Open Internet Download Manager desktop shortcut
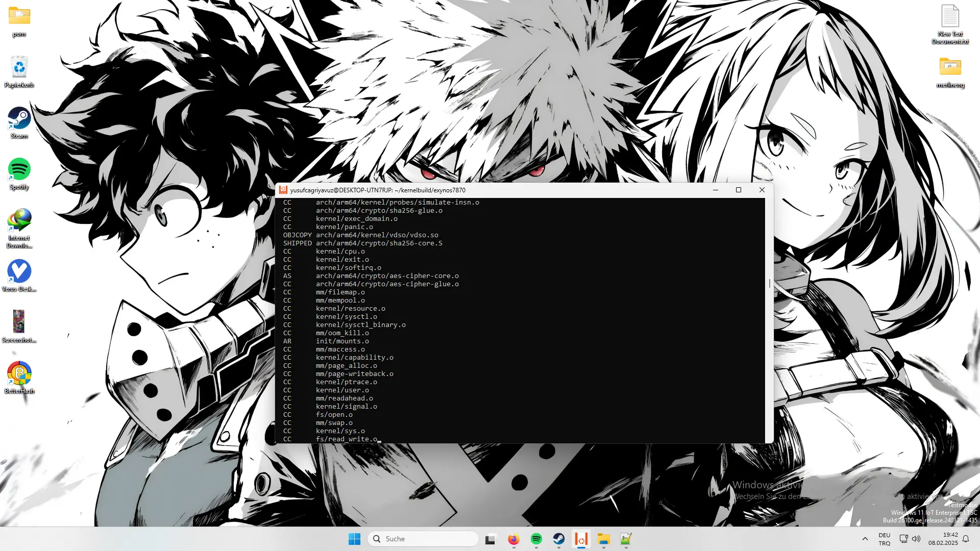 pos(19,229)
